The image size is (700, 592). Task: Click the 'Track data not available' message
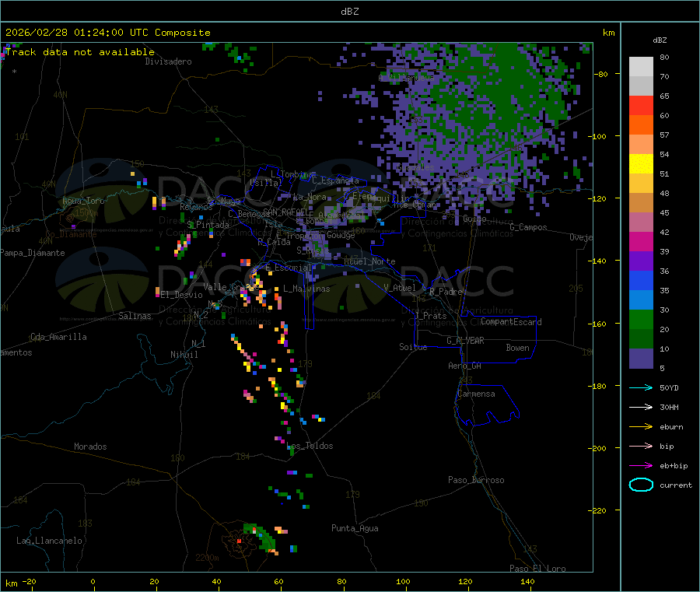80,52
